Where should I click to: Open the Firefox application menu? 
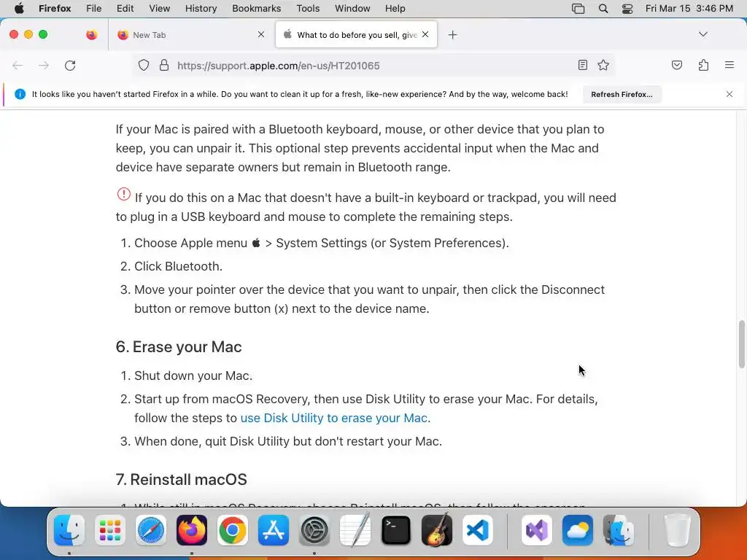[x=55, y=9]
